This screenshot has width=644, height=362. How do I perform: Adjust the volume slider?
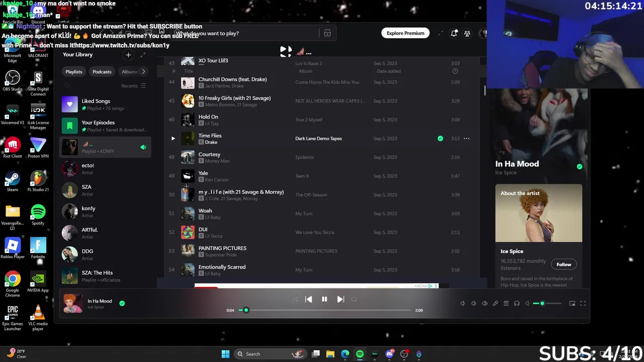[547, 303]
